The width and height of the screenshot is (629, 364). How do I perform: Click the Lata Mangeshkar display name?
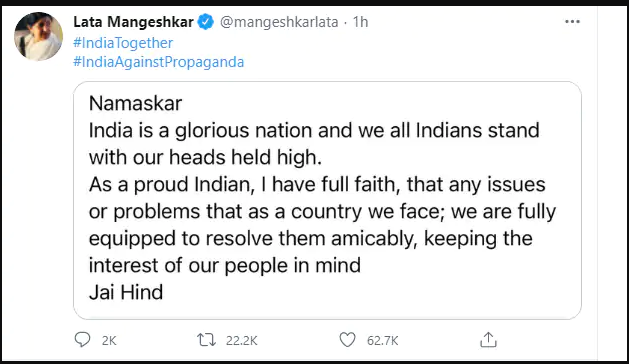coord(134,22)
